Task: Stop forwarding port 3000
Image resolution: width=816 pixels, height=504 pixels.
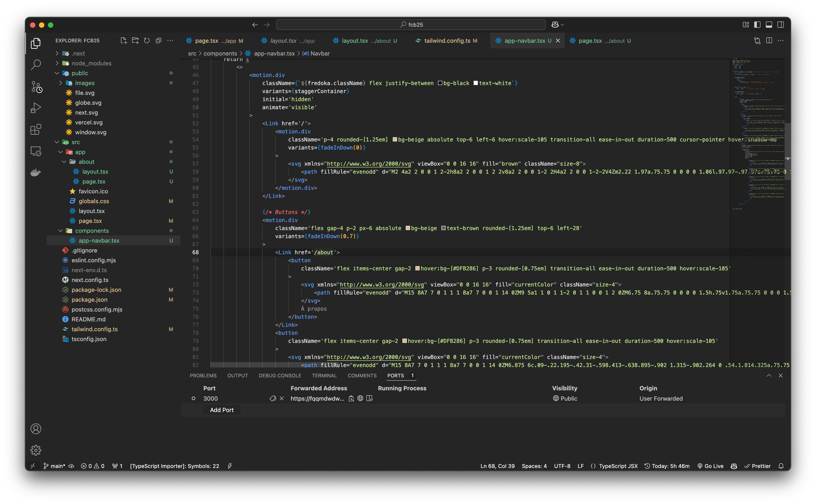Action: click(282, 398)
